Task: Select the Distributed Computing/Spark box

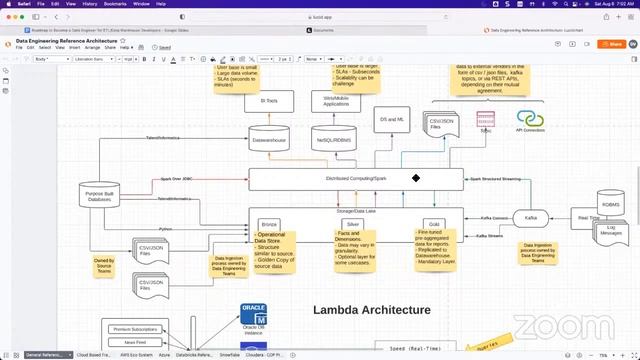Action: click(356, 179)
